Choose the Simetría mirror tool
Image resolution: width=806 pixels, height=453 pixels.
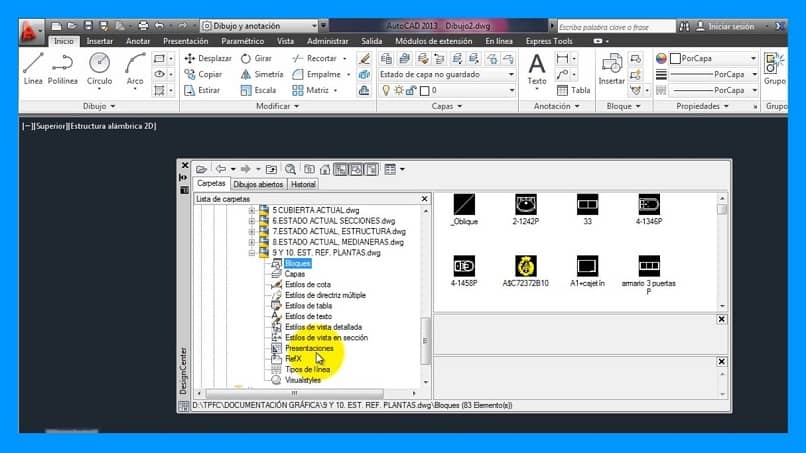[262, 74]
